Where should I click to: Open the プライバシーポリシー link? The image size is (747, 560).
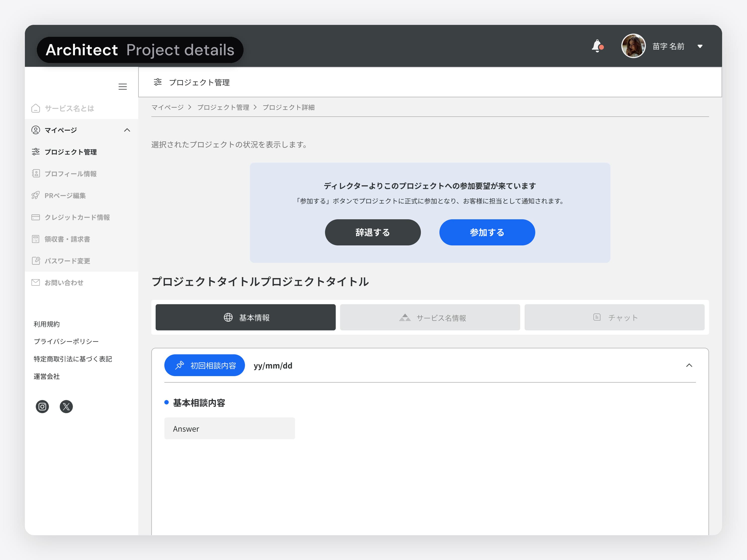tap(66, 341)
